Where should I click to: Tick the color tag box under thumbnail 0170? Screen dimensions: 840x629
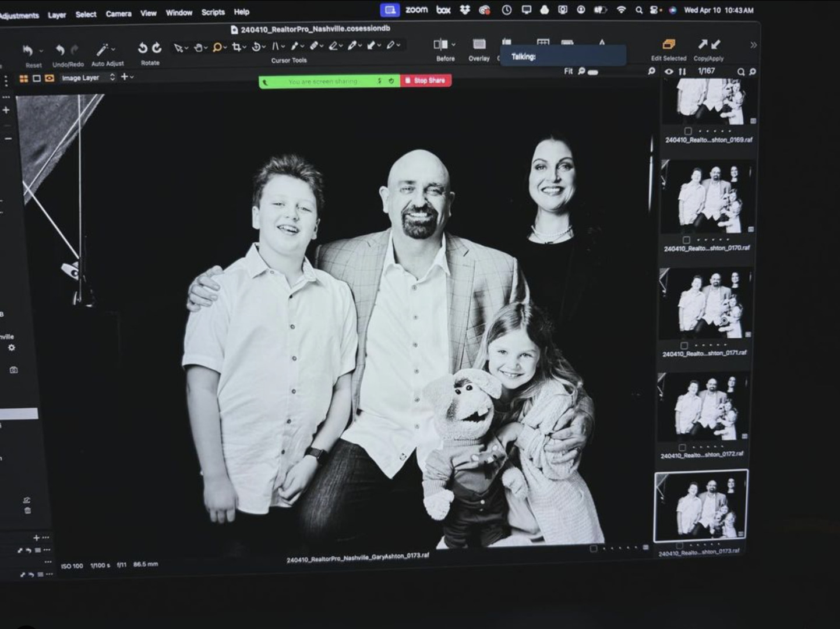[x=686, y=240]
